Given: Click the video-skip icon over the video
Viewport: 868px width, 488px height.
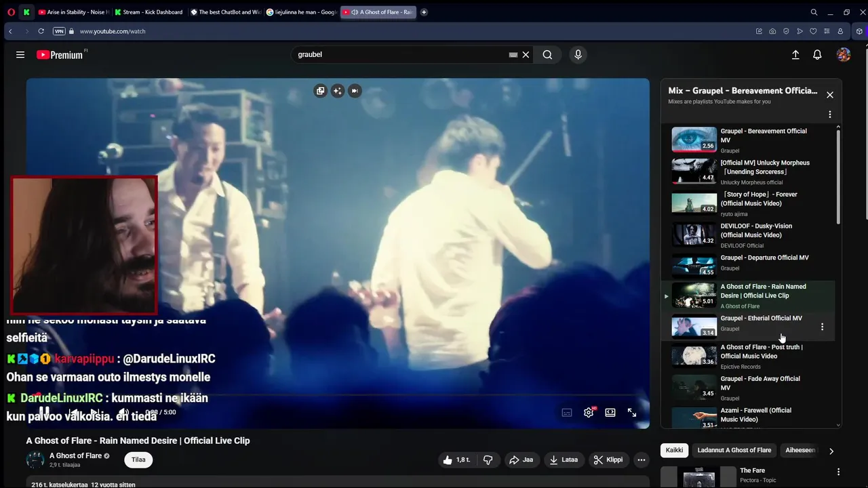Looking at the screenshot, I should coord(354,91).
